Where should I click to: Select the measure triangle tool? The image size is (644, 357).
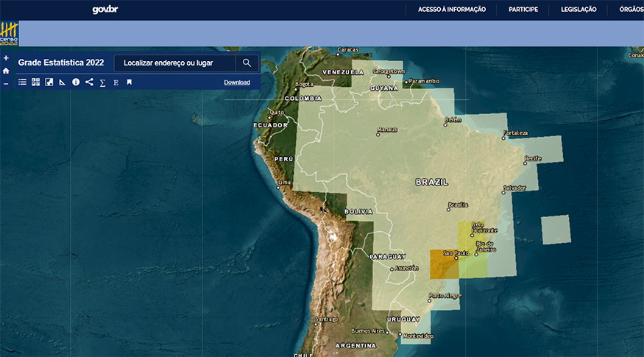point(62,82)
